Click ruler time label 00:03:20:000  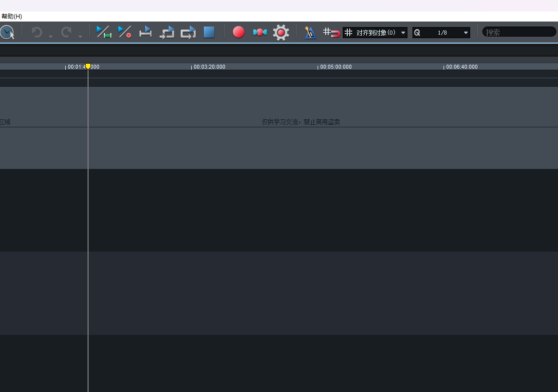coord(209,67)
